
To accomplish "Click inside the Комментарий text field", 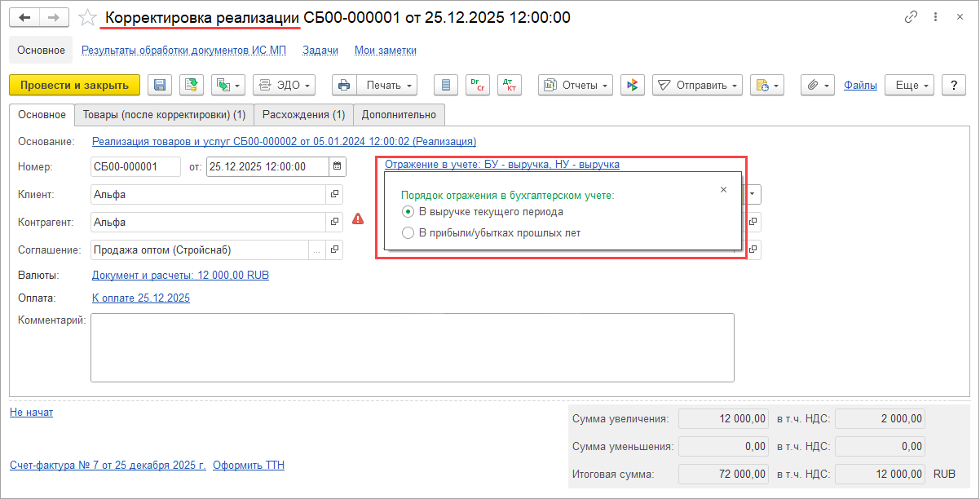I will click(412, 347).
